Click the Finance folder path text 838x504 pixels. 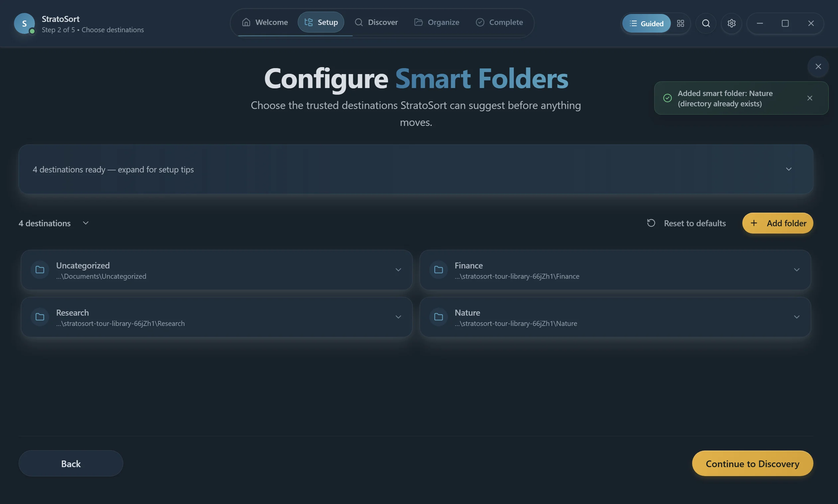[x=517, y=276]
